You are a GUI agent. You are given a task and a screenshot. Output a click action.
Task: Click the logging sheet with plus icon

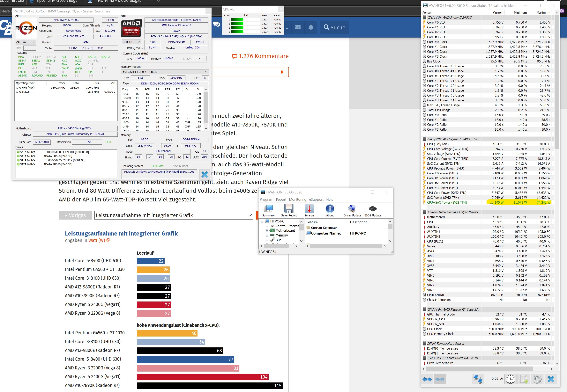point(524,379)
